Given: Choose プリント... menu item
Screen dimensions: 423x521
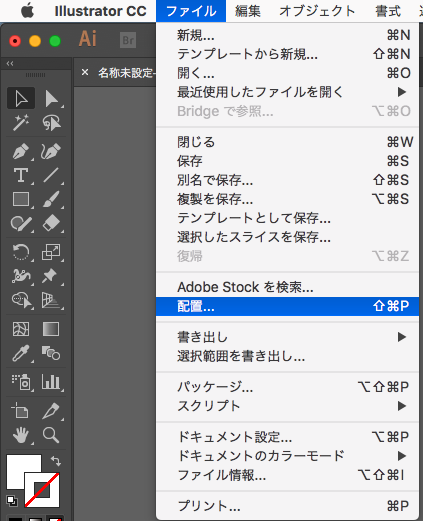Looking at the screenshot, I should [x=287, y=506].
